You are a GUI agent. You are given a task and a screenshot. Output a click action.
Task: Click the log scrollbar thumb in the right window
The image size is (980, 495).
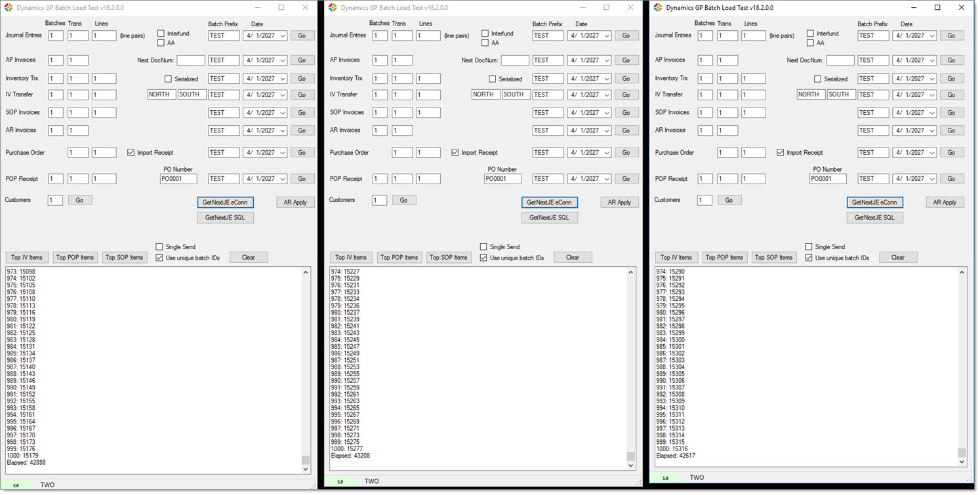click(962, 453)
